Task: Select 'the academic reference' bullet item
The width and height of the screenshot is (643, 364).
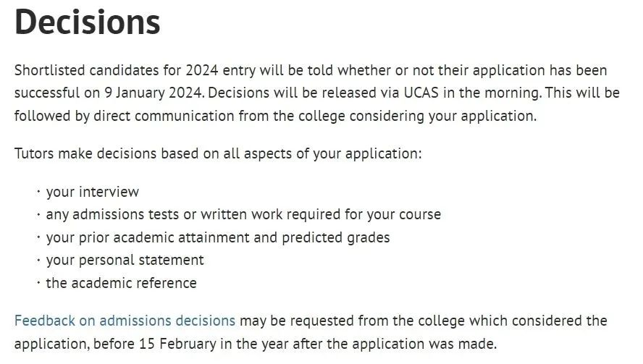Action: pyautogui.click(x=121, y=283)
